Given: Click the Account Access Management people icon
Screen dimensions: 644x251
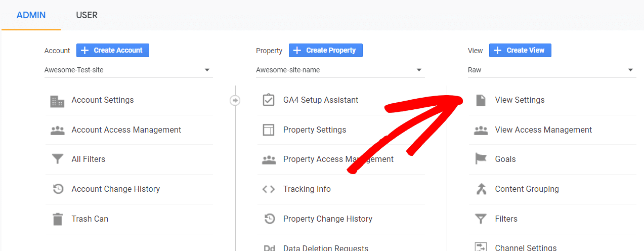Looking at the screenshot, I should (x=58, y=130).
